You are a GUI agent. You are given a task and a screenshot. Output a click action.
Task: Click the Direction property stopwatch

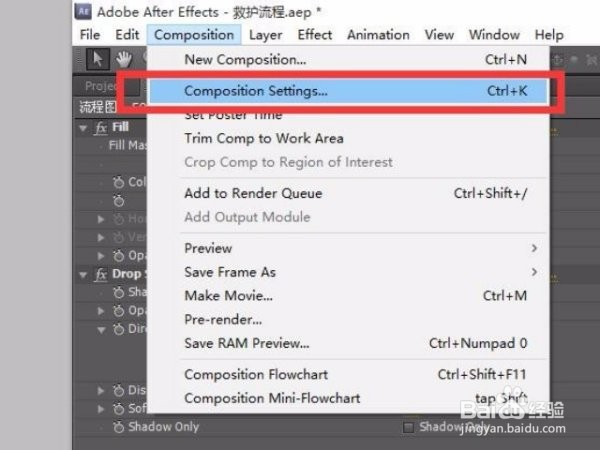[119, 329]
